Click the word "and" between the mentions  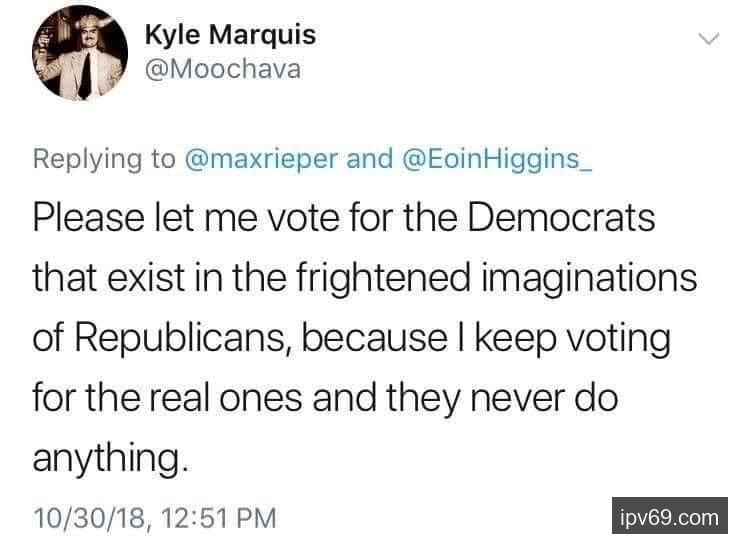tap(367, 159)
